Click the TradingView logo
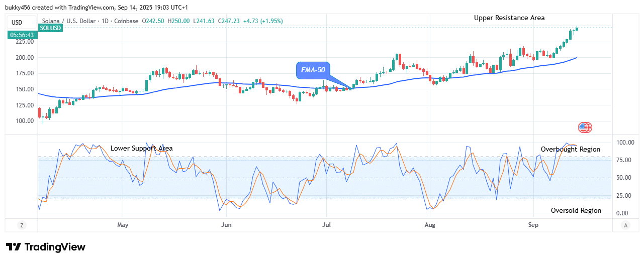 [46, 247]
